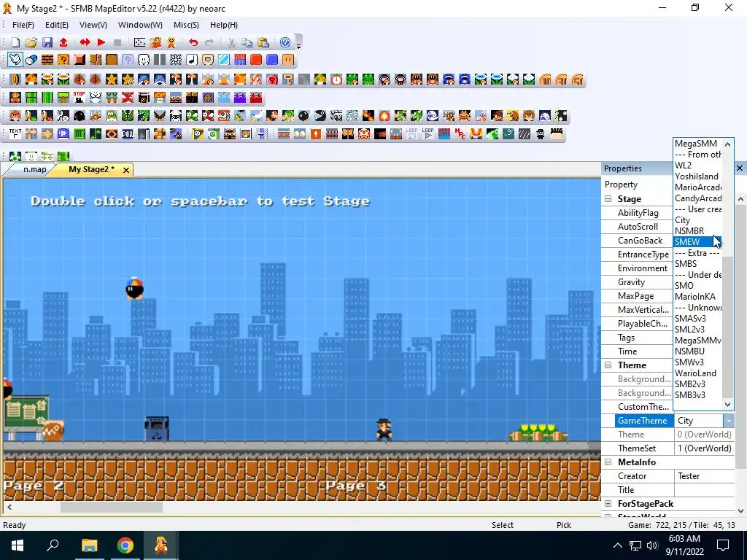Select the P-switch icon
This screenshot has height=560, width=747.
[x=63, y=134]
